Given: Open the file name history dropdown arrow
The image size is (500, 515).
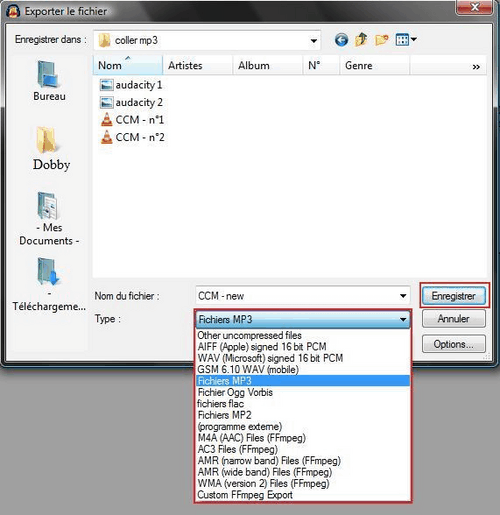Looking at the screenshot, I should point(403,296).
